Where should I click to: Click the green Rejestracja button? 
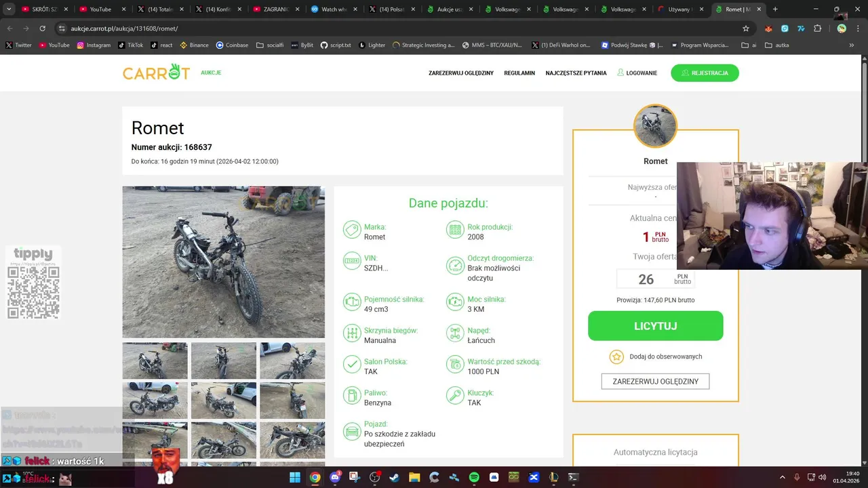(x=705, y=73)
